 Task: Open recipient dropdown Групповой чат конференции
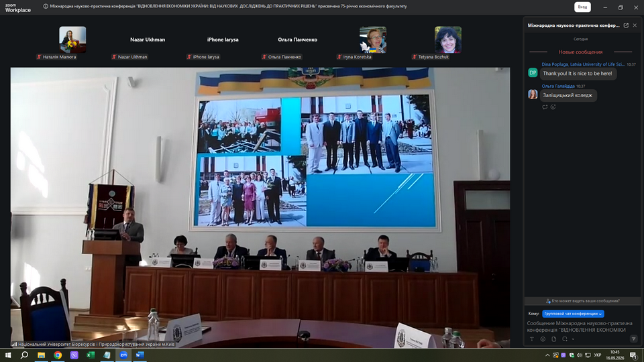click(x=573, y=314)
